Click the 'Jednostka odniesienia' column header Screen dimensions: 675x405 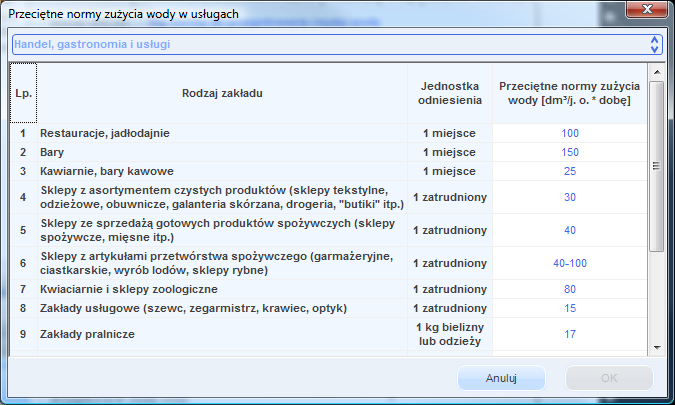point(450,93)
